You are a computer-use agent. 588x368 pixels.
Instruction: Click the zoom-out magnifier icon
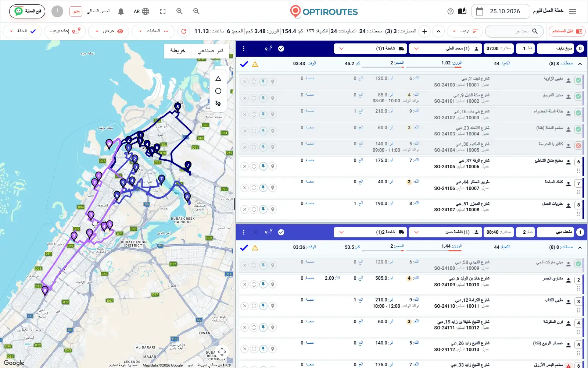coord(196,11)
